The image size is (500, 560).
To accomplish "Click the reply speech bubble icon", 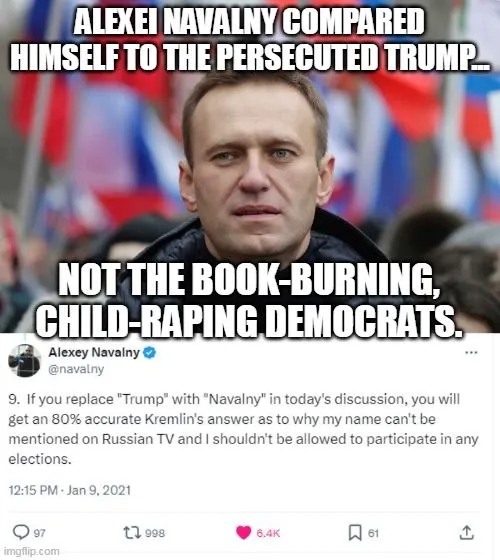I will (x=21, y=532).
